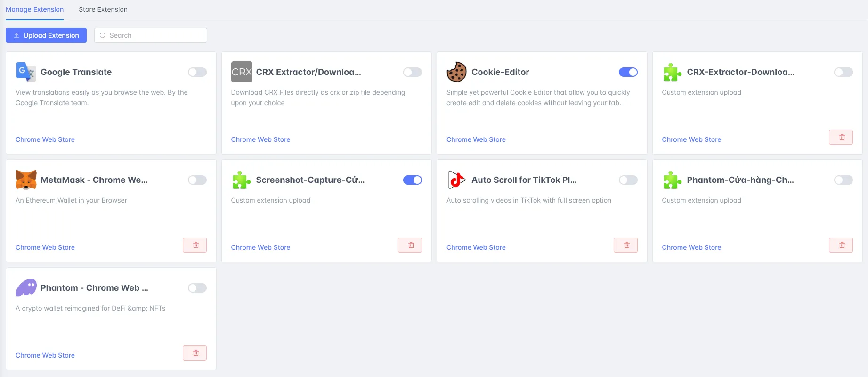Disable the Cookie-Editor extension toggle
This screenshot has width=868, height=377.
point(628,72)
